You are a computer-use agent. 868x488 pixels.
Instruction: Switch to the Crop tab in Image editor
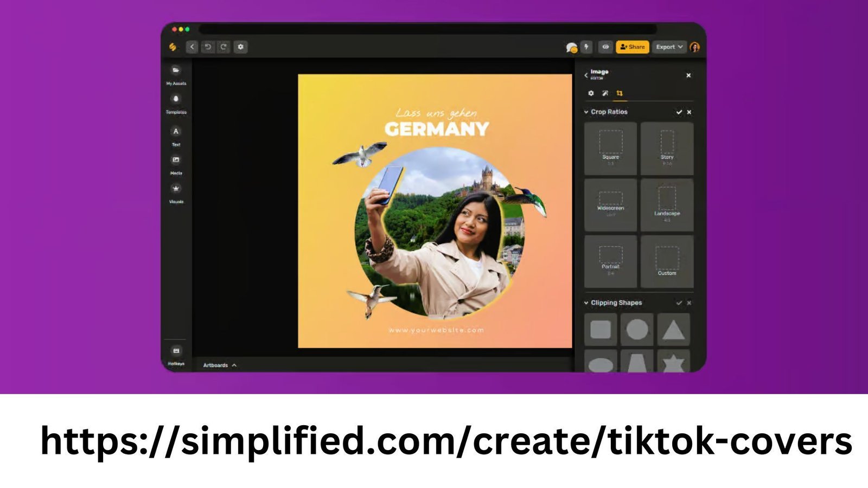click(x=619, y=93)
